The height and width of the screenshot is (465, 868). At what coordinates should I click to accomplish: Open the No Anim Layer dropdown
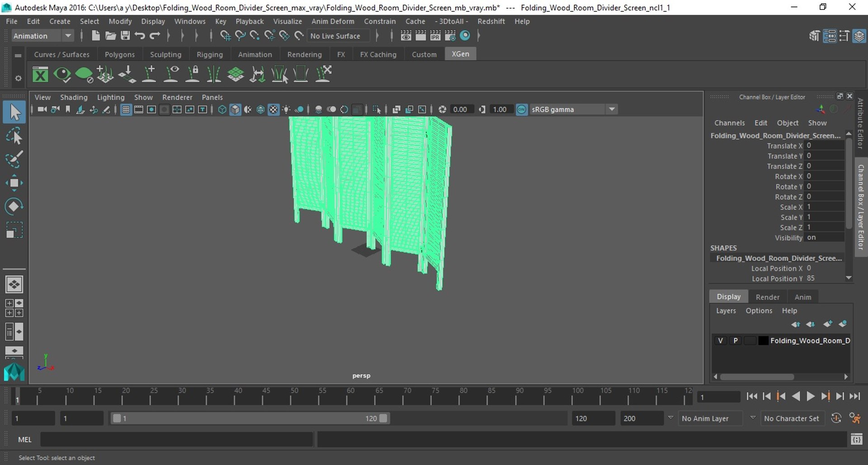point(711,418)
